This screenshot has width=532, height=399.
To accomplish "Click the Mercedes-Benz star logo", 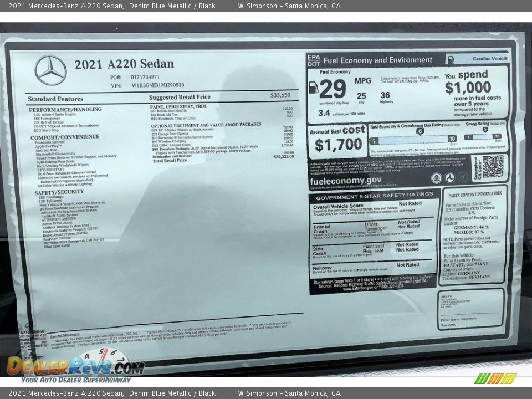I will (50, 70).
